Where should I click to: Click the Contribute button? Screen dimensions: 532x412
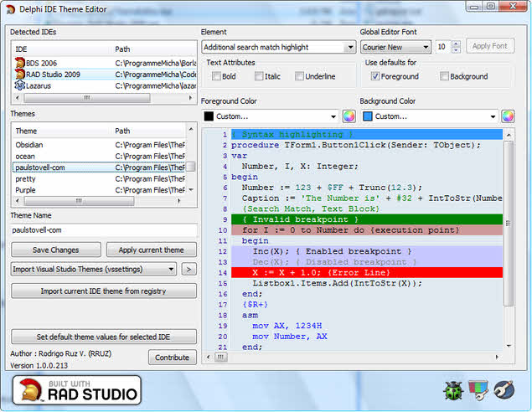click(172, 358)
